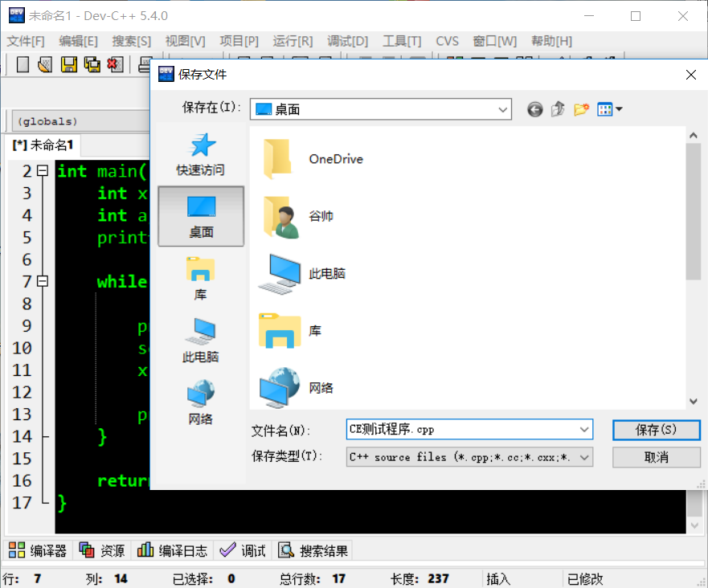
Task: Open the 帮助[H] menu
Action: tap(551, 42)
